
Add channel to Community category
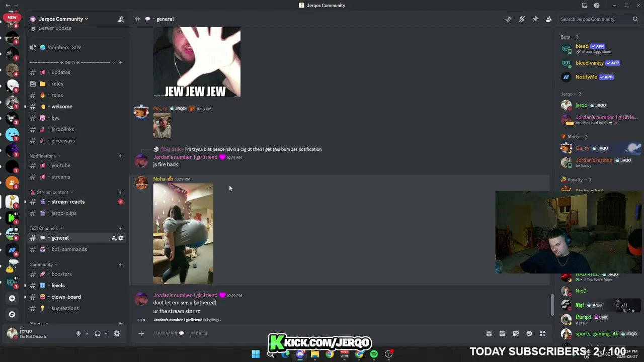[120, 264]
